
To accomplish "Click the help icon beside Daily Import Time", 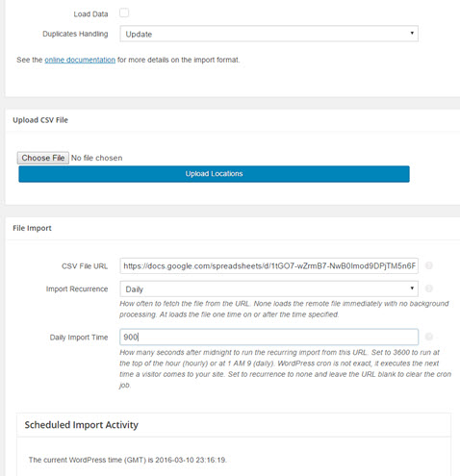I will pos(429,337).
